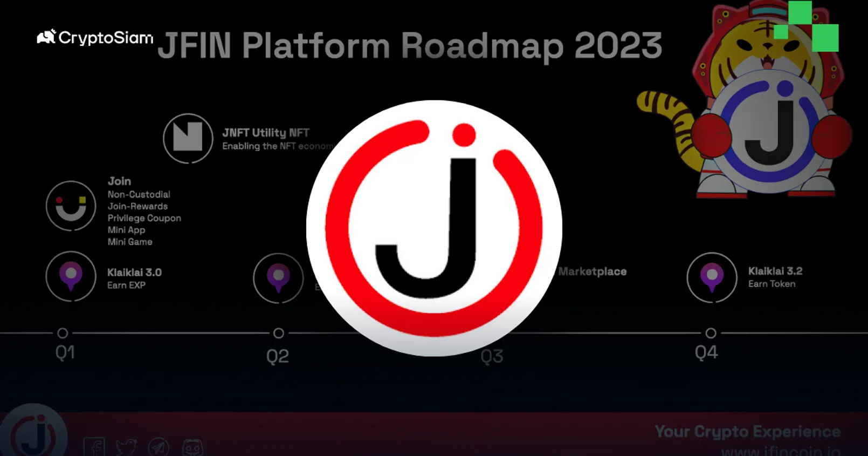Click the 'Earn Token' text
Viewport: 868px width, 456px height.
(771, 284)
